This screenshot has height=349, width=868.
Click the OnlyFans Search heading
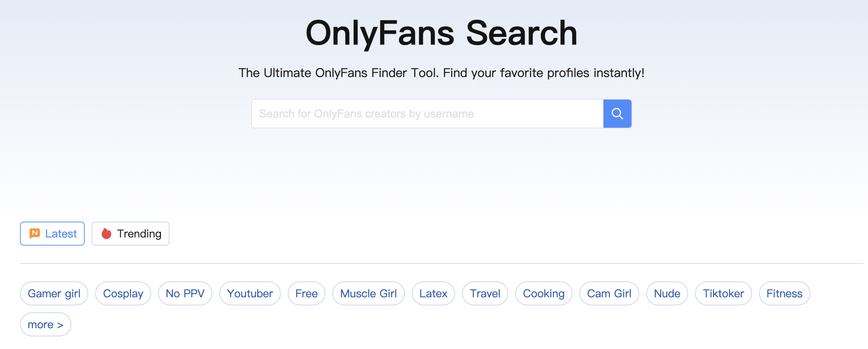[x=441, y=33]
